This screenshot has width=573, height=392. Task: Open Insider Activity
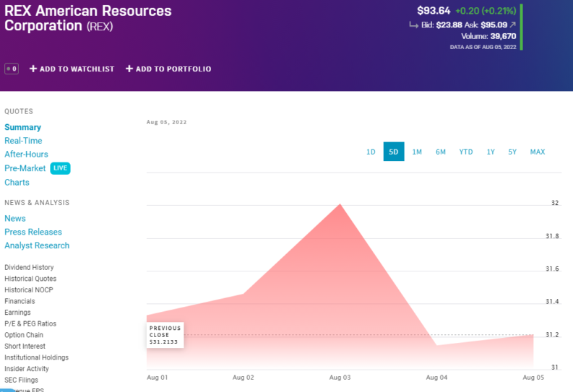tap(27, 369)
